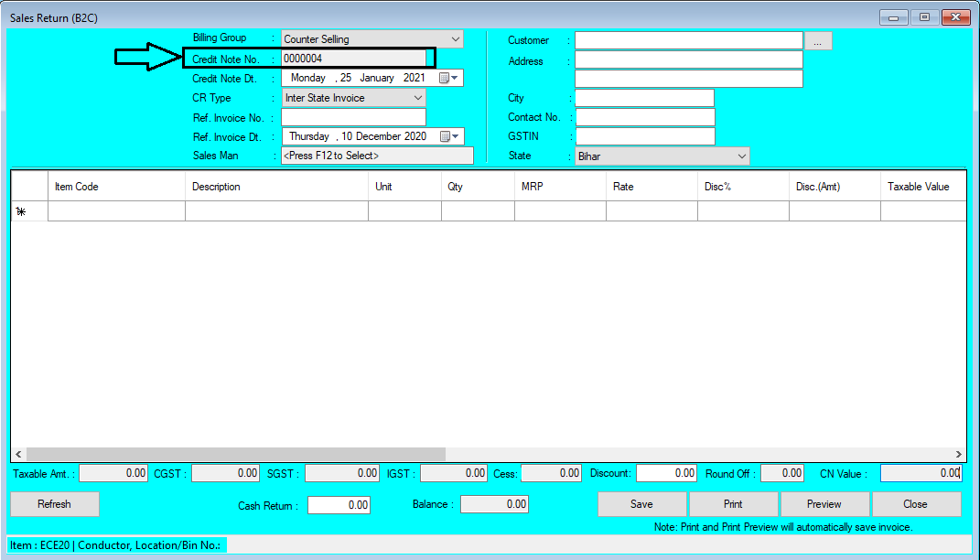The height and width of the screenshot is (560, 980).
Task: Click the Save button
Action: pyautogui.click(x=641, y=504)
